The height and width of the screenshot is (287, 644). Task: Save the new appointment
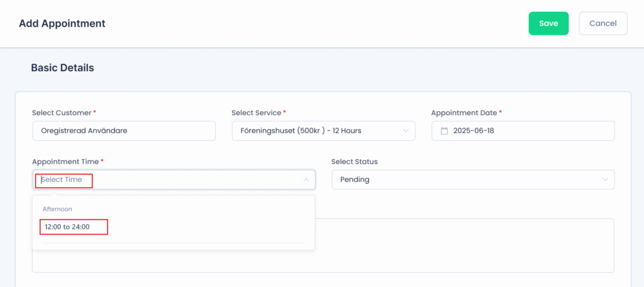click(548, 23)
